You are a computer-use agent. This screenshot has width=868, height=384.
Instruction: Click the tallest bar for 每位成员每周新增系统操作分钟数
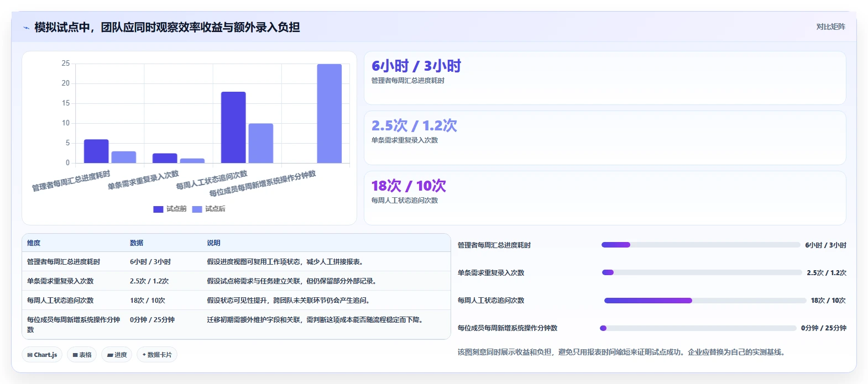[330, 114]
